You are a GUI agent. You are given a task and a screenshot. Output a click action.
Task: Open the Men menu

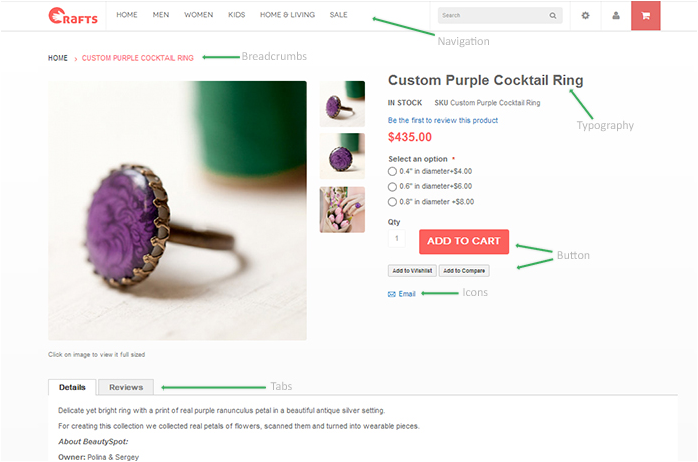(x=161, y=15)
